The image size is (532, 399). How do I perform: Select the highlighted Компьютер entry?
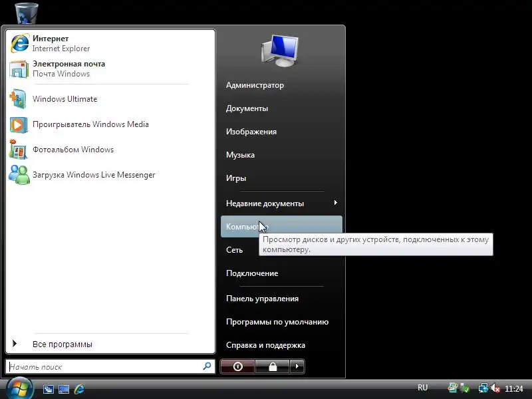point(281,227)
